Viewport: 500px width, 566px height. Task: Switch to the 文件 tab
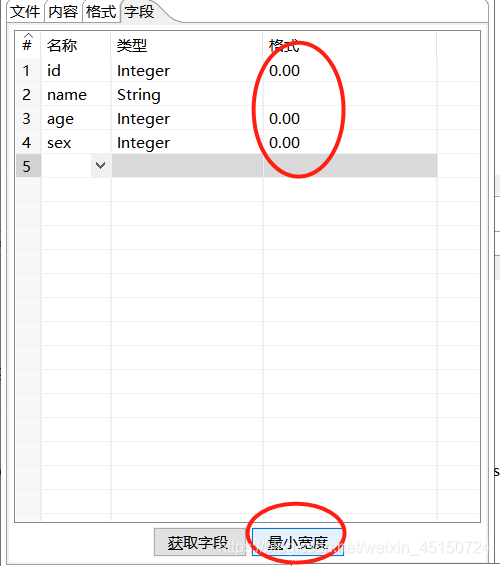point(25,12)
